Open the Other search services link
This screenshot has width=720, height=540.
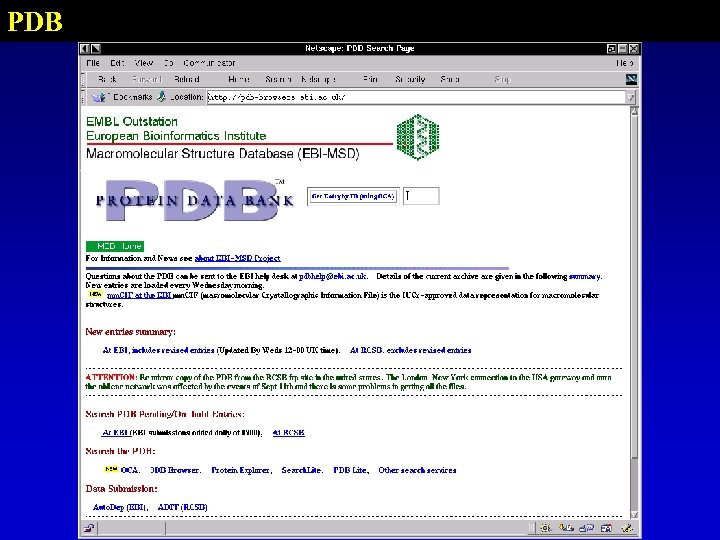tap(417, 470)
